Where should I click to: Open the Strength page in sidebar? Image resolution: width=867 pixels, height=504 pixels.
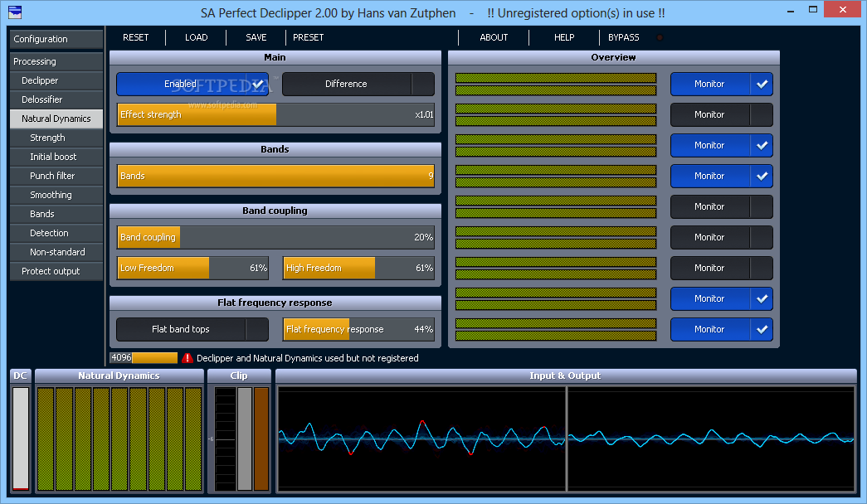point(56,138)
